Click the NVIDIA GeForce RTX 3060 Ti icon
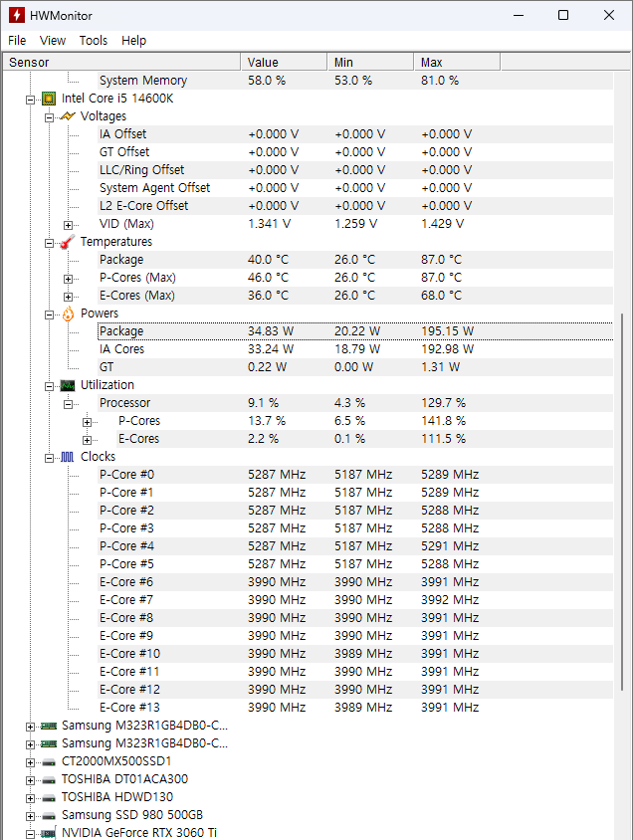 pos(49,834)
